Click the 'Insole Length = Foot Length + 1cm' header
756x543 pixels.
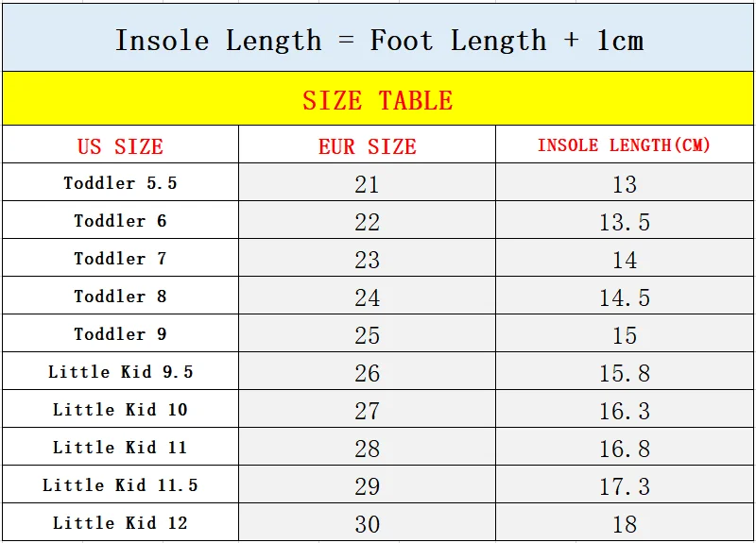tap(378, 41)
